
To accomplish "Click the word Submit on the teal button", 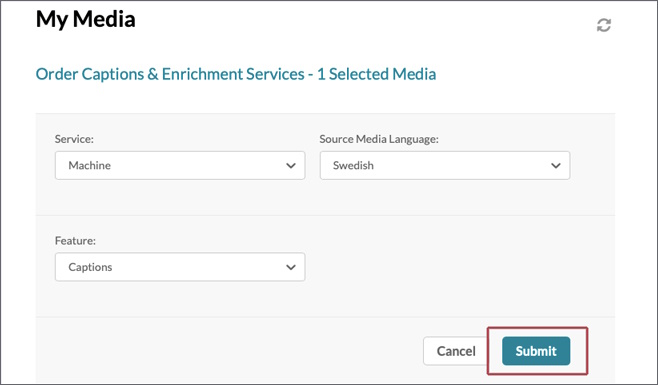I will click(536, 351).
